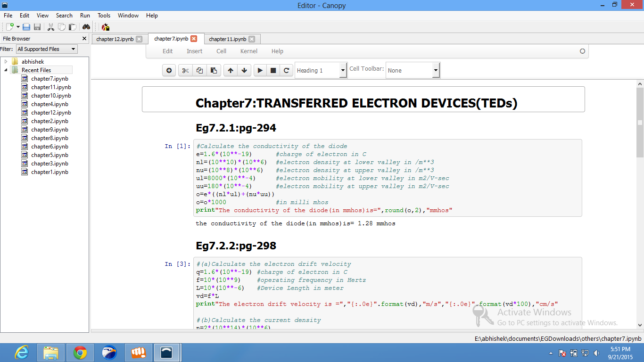Image resolution: width=644 pixels, height=362 pixels.
Task: Click the debugger bug icon
Action: click(x=106, y=27)
